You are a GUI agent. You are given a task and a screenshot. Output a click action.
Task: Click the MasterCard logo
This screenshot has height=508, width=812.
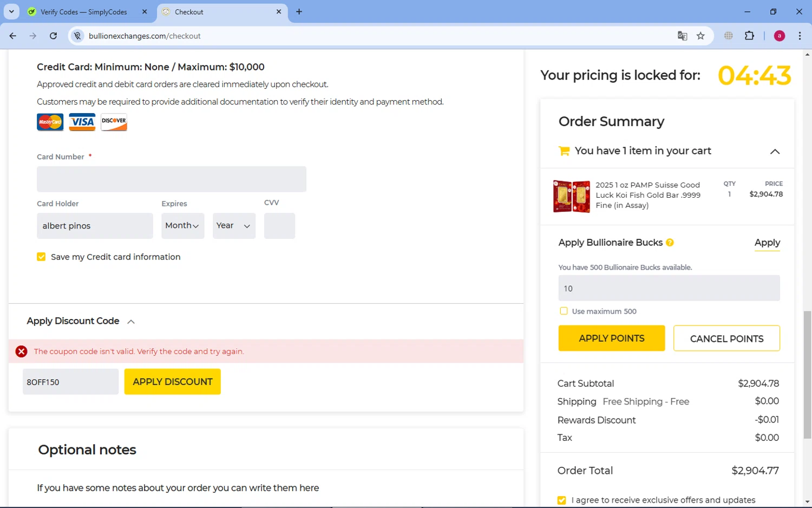click(50, 122)
